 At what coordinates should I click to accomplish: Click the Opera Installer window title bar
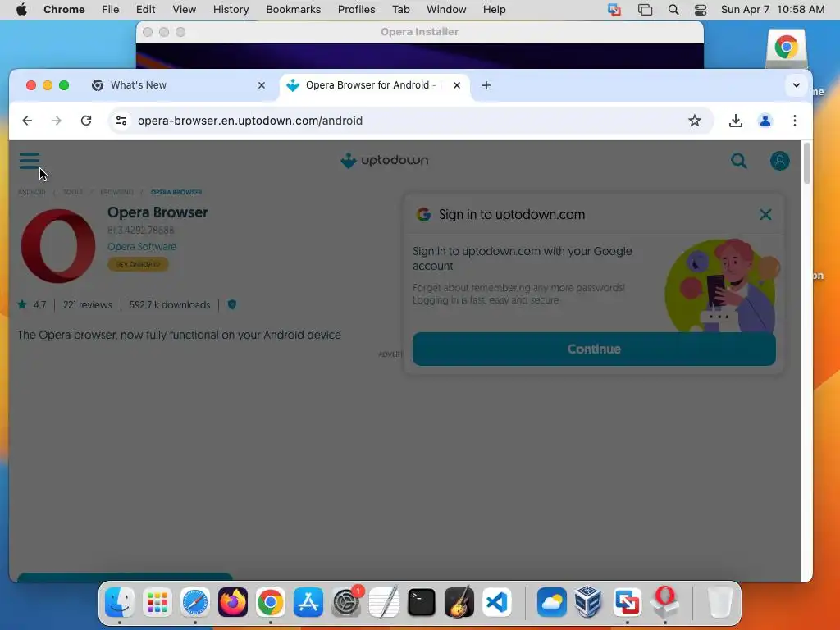coord(419,32)
